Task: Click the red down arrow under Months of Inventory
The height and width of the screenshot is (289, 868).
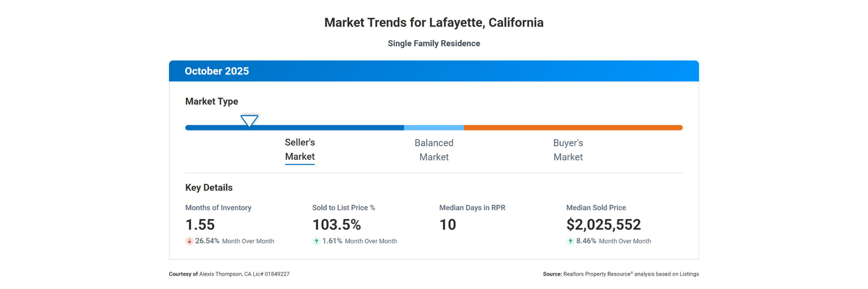Action: coord(189,241)
